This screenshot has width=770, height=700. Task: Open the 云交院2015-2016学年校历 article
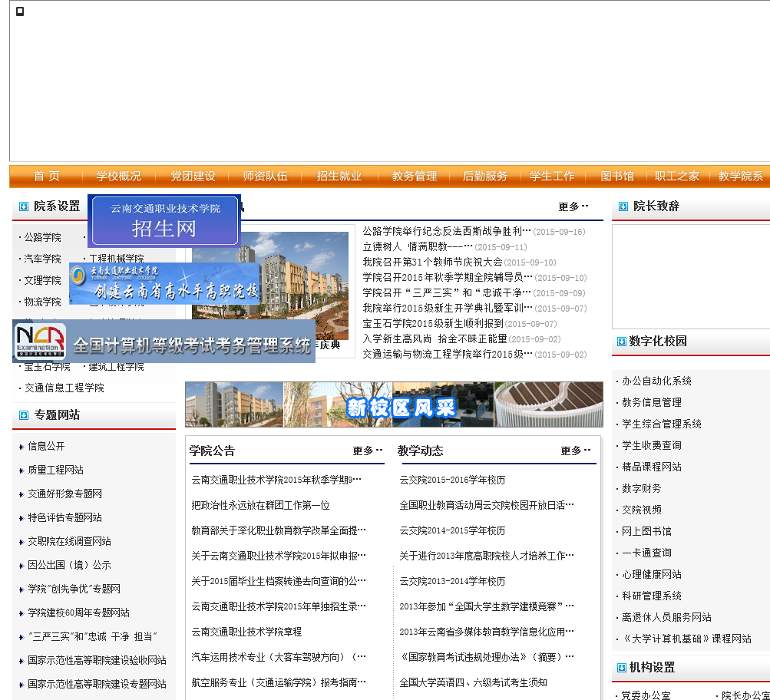tap(452, 480)
